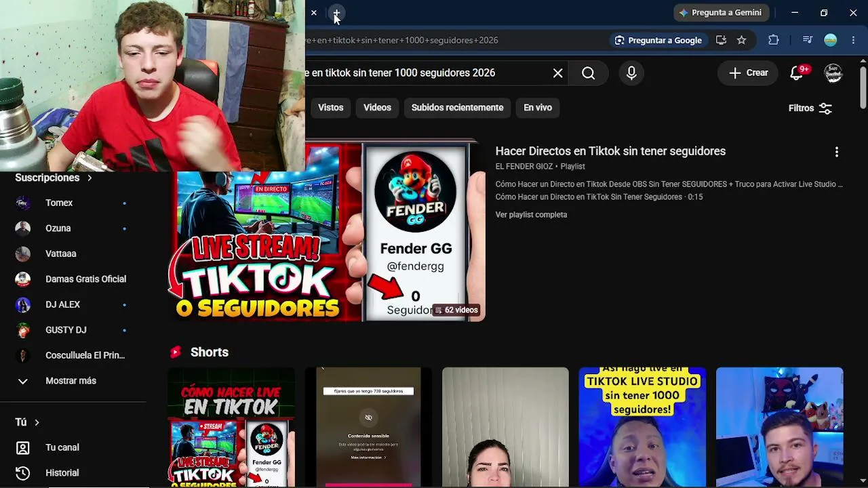The image size is (868, 488).
Task: Open the TikTok Live Studio Short
Action: pyautogui.click(x=642, y=427)
